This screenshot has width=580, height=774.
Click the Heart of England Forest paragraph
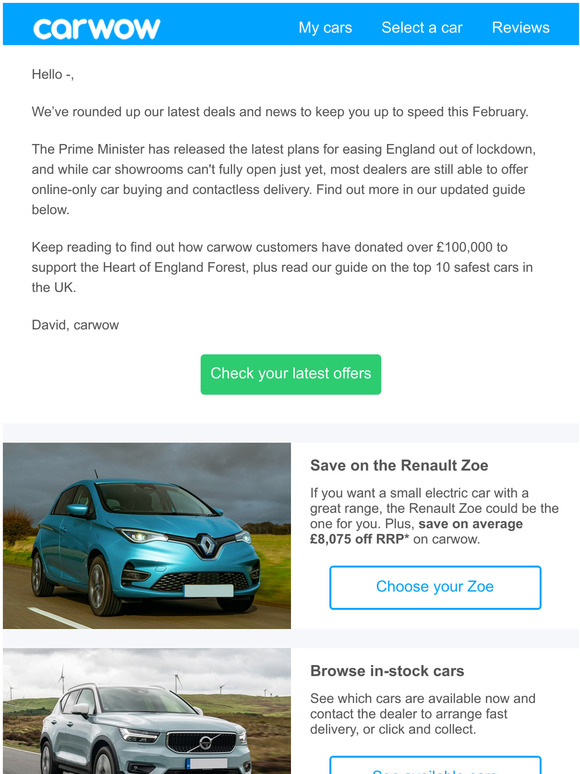tap(282, 267)
